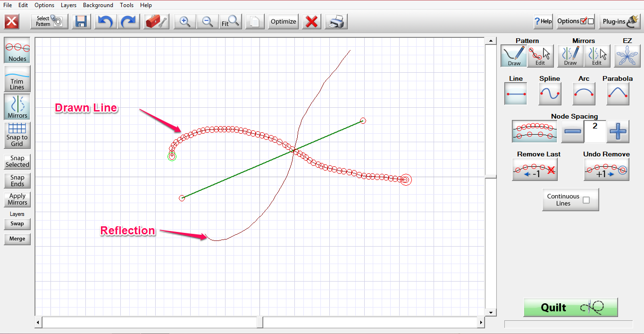Screen dimensions: 644x334
Task: Click the Snap Selected button
Action: pyautogui.click(x=17, y=162)
